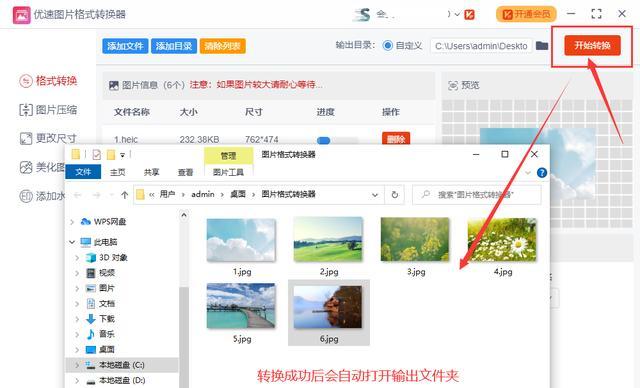640x388 pixels.
Task: Click 桌面 in the address breadcrumb
Action: click(238, 194)
